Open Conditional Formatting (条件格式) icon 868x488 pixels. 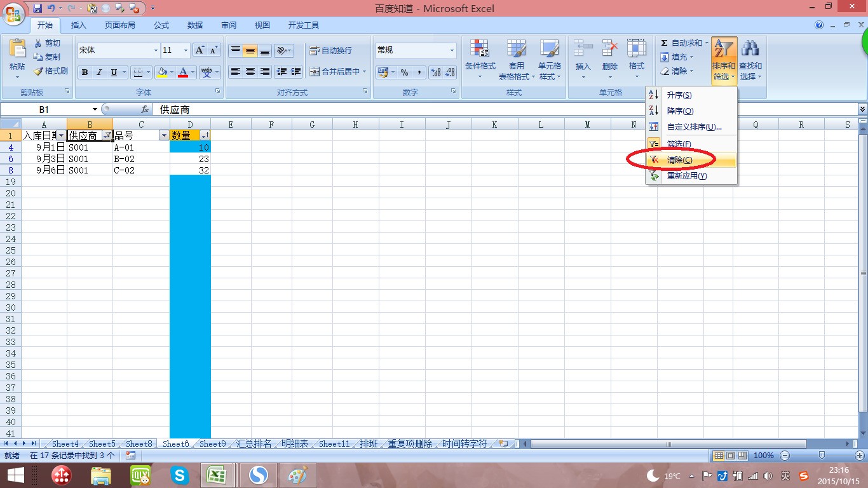click(x=480, y=50)
